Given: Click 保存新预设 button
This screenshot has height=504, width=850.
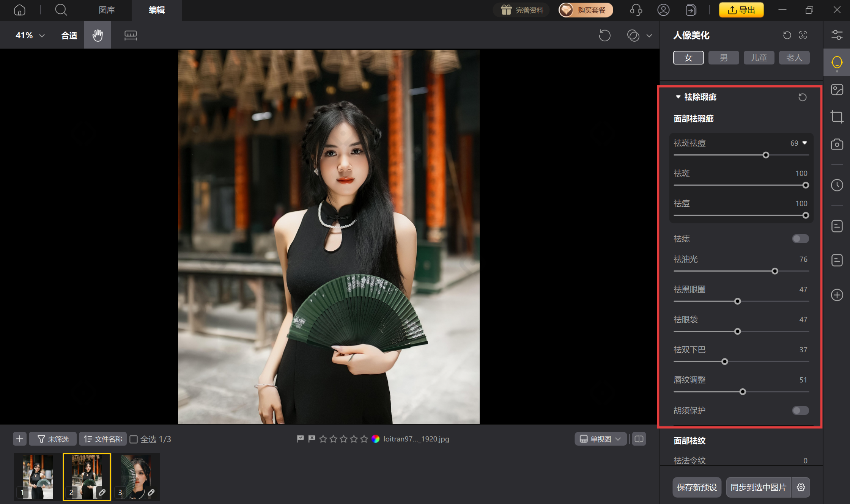Looking at the screenshot, I should (697, 487).
